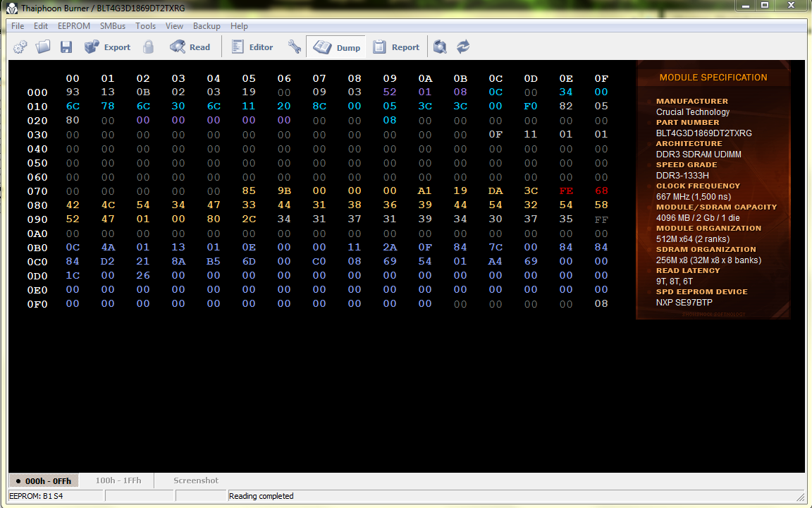This screenshot has height=508, width=812.
Task: Click column header 0F
Action: 601,78
